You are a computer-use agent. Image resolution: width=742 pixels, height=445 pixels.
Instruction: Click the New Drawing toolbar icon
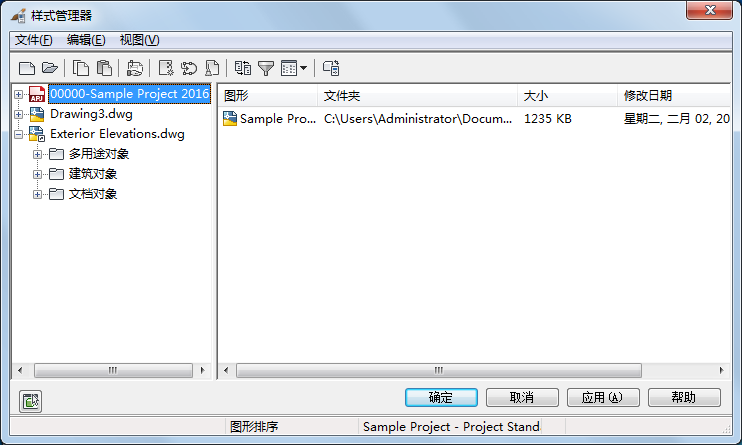pos(26,68)
